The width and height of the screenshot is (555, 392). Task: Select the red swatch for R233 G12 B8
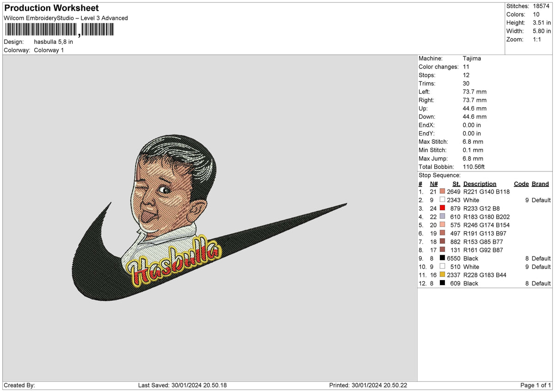(443, 208)
